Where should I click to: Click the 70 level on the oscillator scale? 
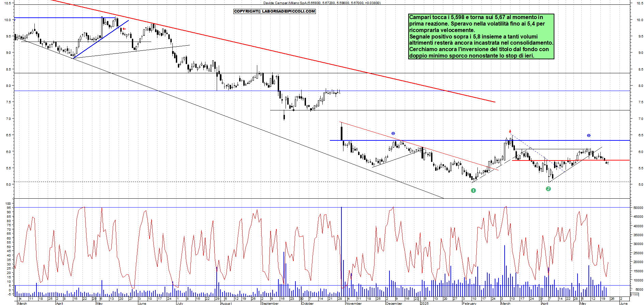[x=9, y=229]
